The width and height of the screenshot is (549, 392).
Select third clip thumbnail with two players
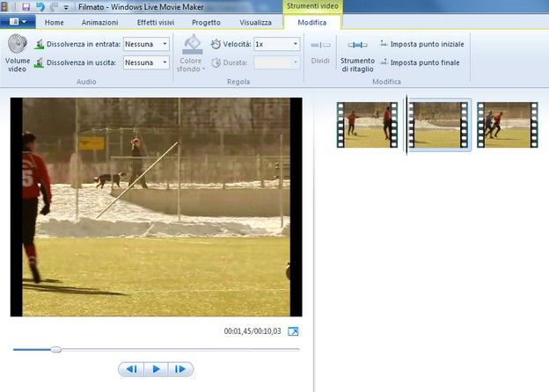(508, 125)
